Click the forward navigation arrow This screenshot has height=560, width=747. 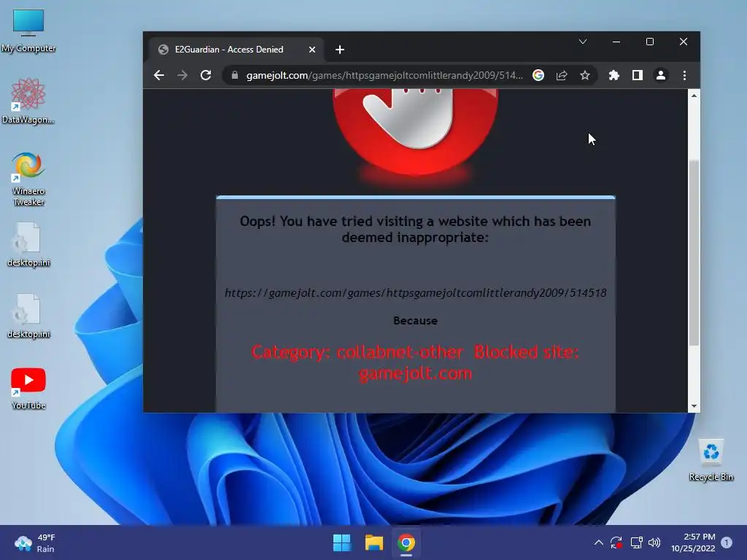tap(182, 75)
